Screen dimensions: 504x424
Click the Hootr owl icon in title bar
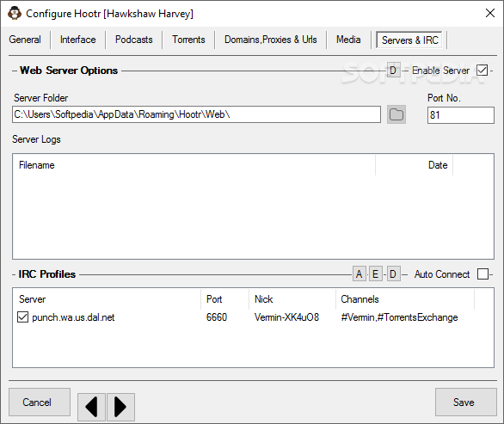point(14,14)
